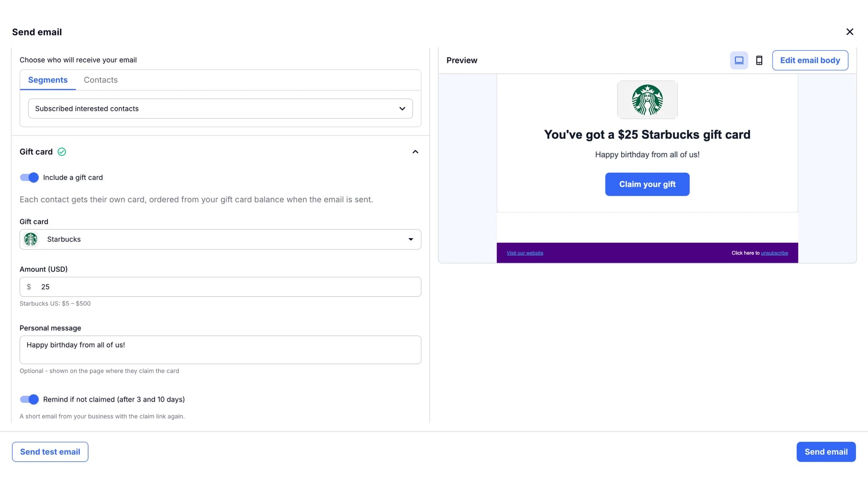Viewport: 868px width, 488px height.
Task: Close the Send email dialog
Action: [849, 32]
